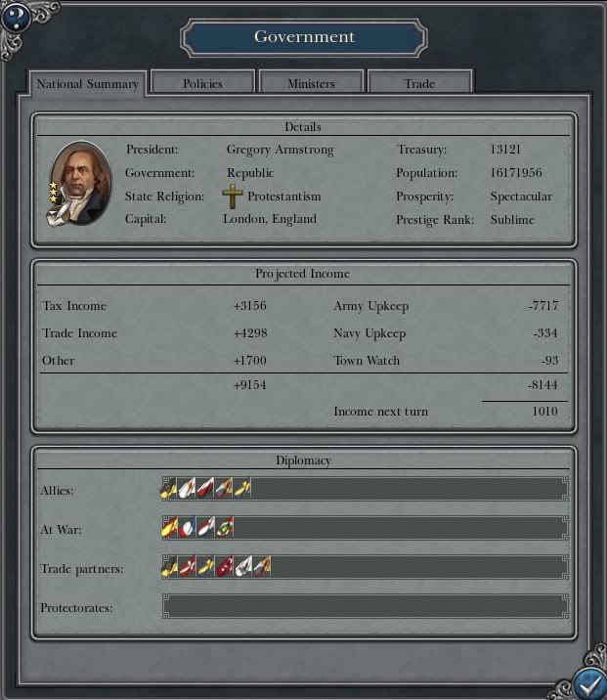Click the Protestantism cross icon
Viewport: 607px width, 700px height.
click(233, 196)
